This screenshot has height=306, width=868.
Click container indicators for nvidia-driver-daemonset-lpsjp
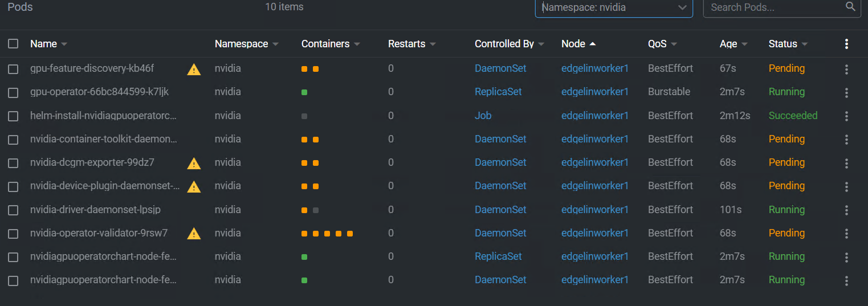click(310, 210)
